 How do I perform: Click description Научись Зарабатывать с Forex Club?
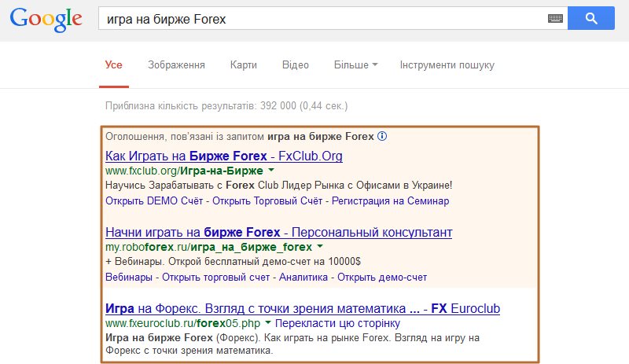pyautogui.click(x=278, y=186)
